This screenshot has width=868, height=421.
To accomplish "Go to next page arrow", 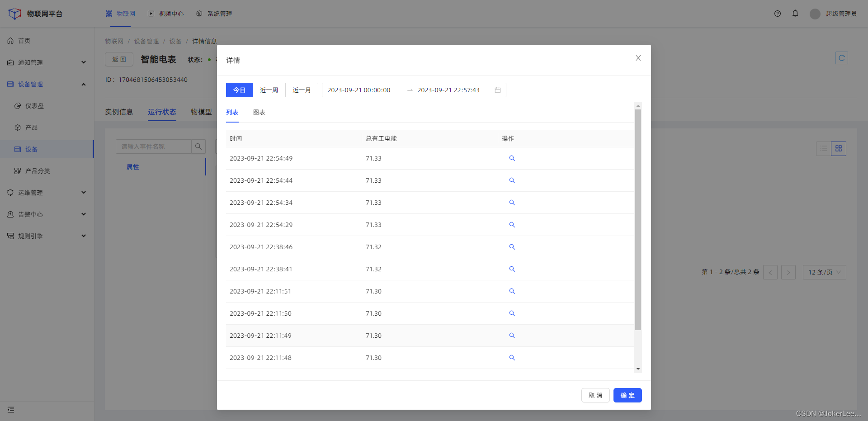I will click(788, 272).
